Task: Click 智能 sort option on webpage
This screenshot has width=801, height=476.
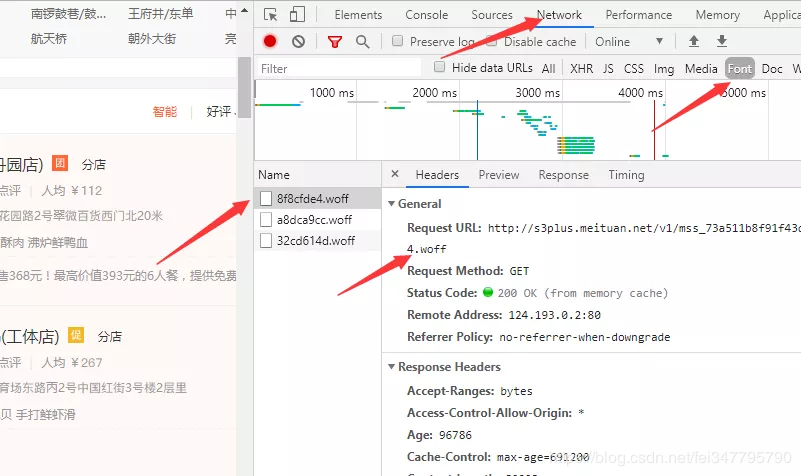Action: (x=164, y=111)
